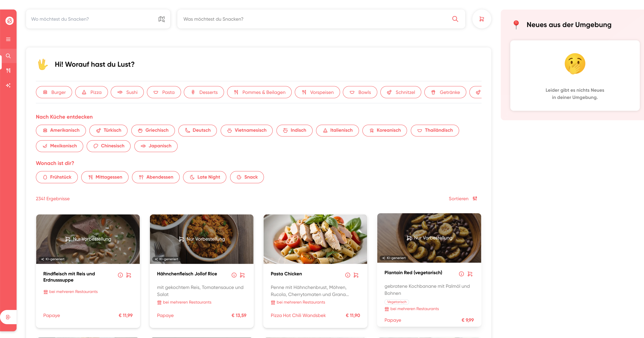Filter by the Pasta category chip
Image resolution: width=644 pixels, height=338 pixels.
(164, 92)
